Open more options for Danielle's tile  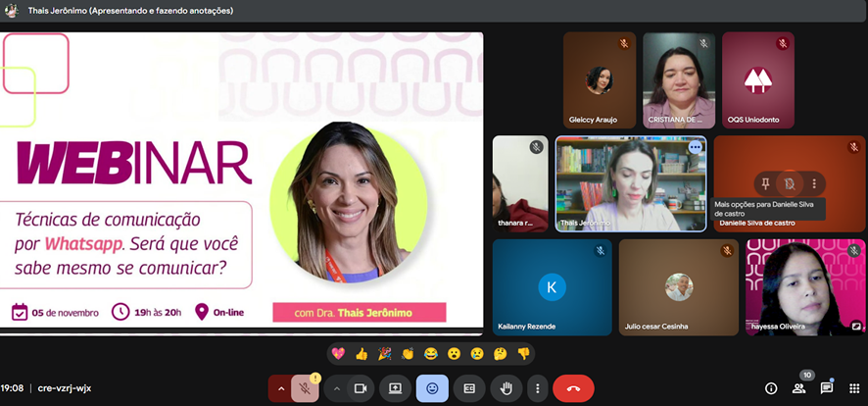coord(814,183)
